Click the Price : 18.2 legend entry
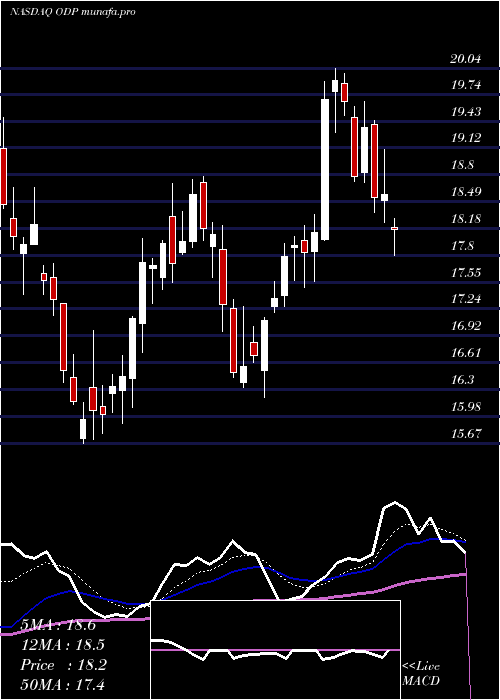 [x=63, y=665]
